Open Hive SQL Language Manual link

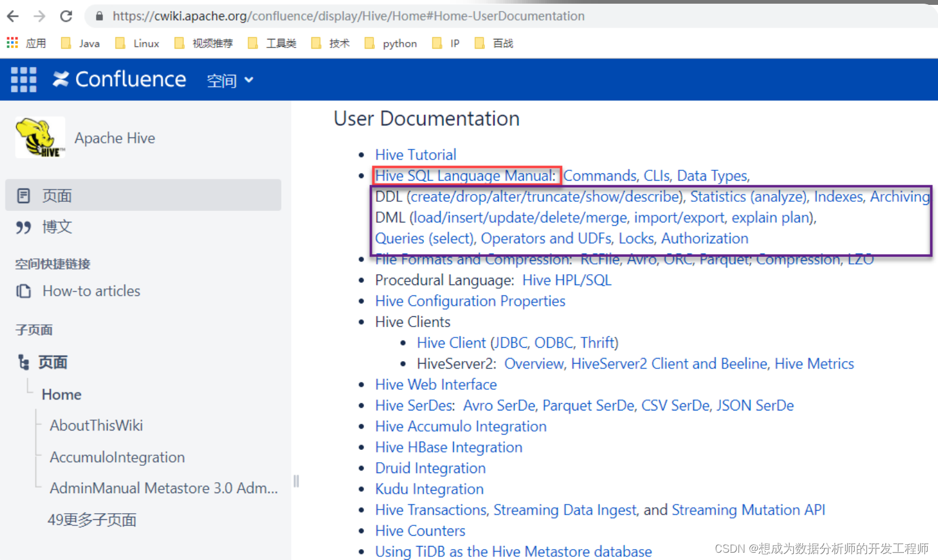(465, 176)
